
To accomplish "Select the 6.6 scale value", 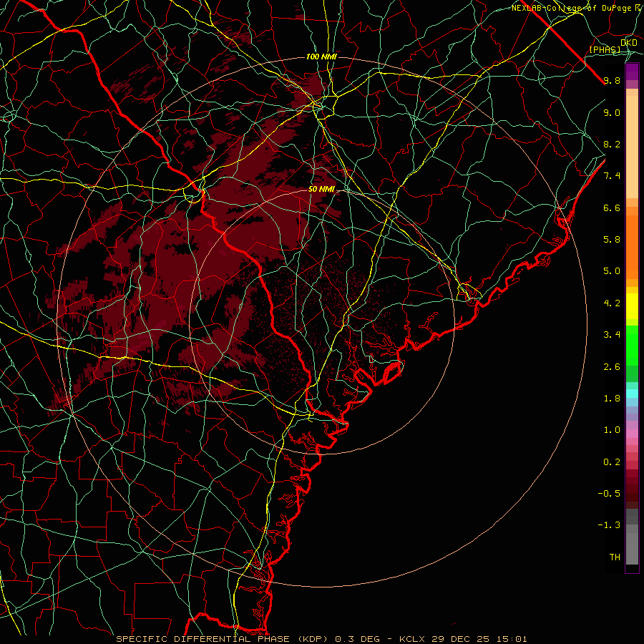I will point(612,208).
